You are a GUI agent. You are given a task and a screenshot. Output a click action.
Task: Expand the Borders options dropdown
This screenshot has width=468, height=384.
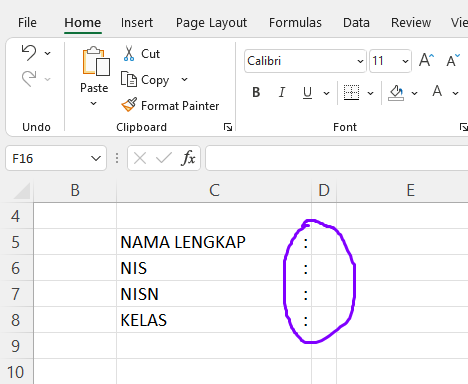click(x=370, y=93)
